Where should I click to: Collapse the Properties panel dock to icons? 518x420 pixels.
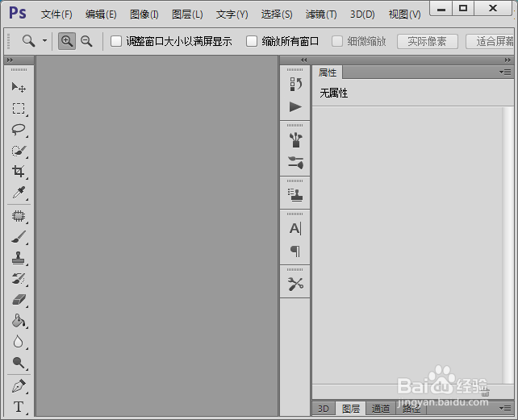click(x=508, y=60)
